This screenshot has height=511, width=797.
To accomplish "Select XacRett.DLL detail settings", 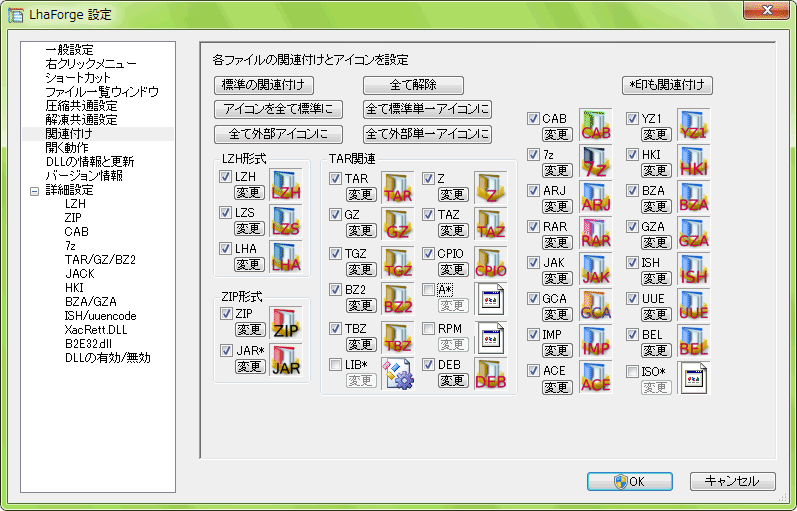I will [x=96, y=330].
